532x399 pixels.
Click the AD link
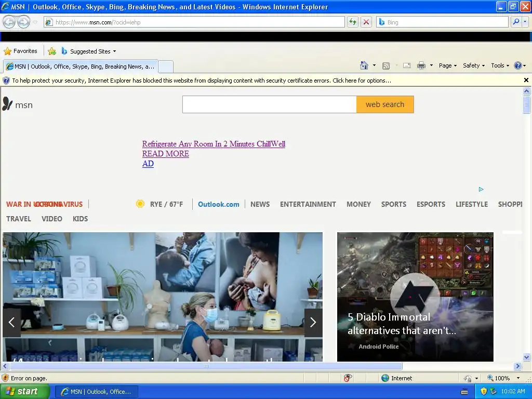click(x=148, y=164)
